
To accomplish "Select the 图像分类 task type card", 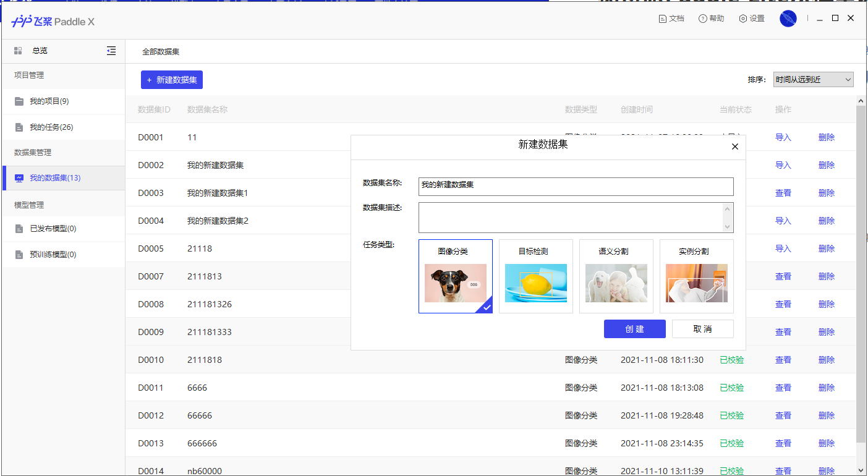I will 456,276.
